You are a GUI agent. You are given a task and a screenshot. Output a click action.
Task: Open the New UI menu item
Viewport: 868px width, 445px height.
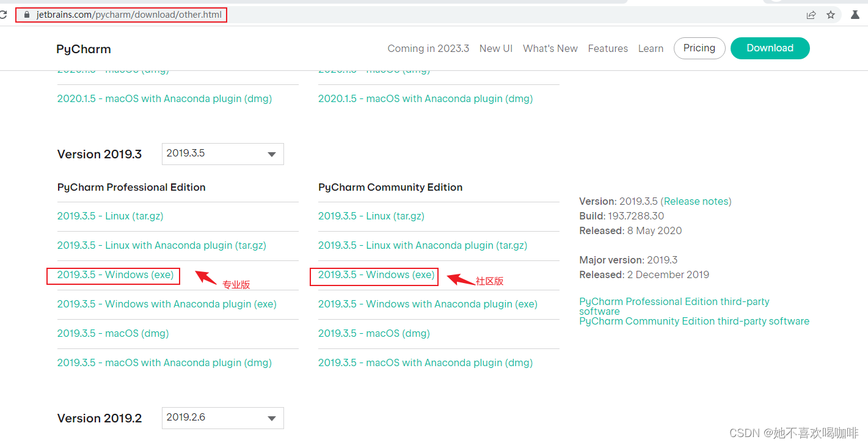click(x=496, y=48)
